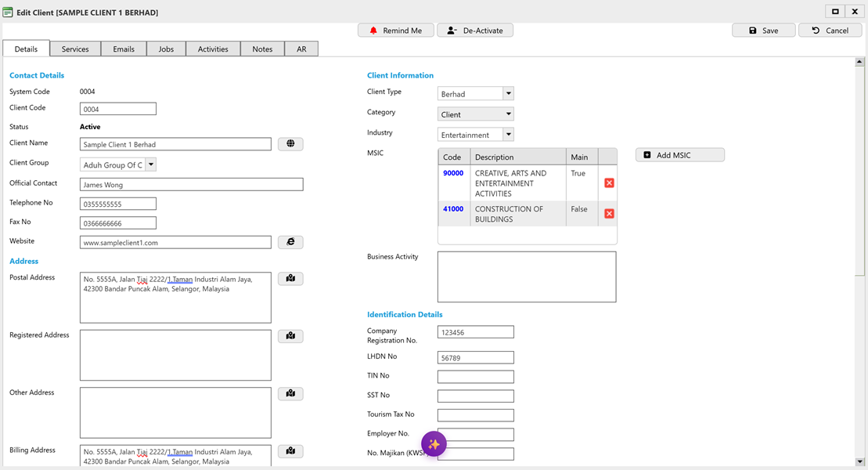Image resolution: width=868 pixels, height=470 pixels.
Task: Expand the Industry dropdown showing Entertainment
Action: (x=508, y=134)
